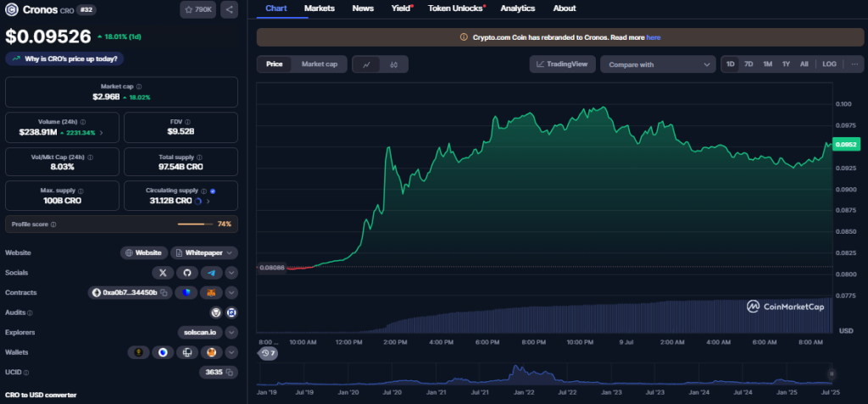The image size is (868, 404).
Task: Open the GitHub social link
Action: click(x=186, y=273)
